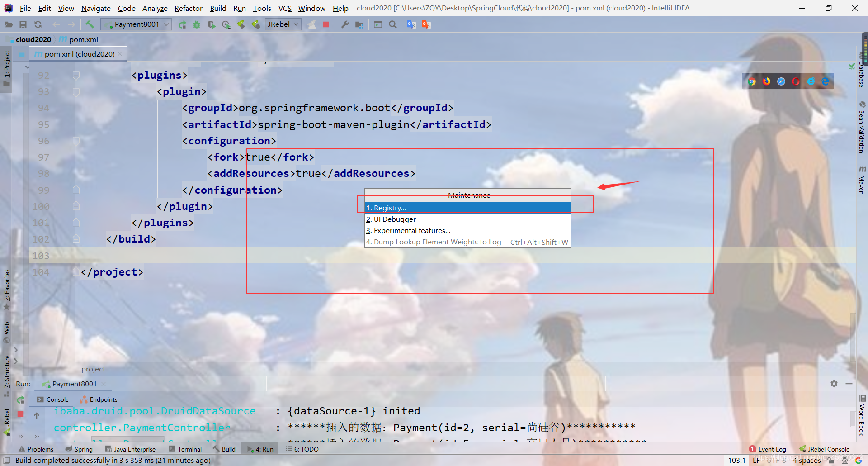Toggle the Word Book side panel

(x=862, y=415)
